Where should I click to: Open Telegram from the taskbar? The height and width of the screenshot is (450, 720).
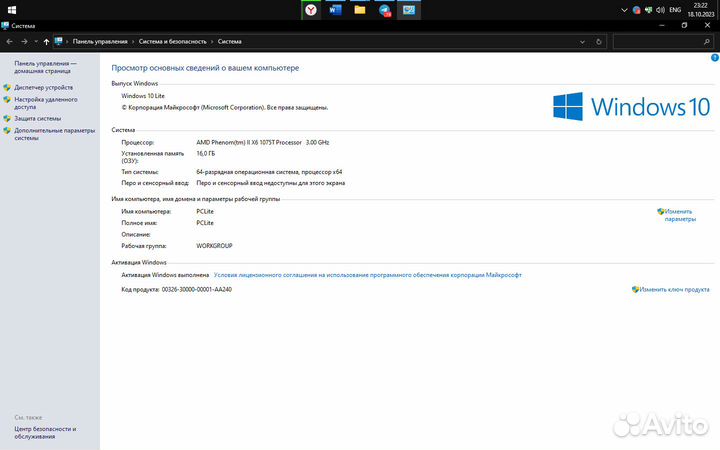(385, 10)
